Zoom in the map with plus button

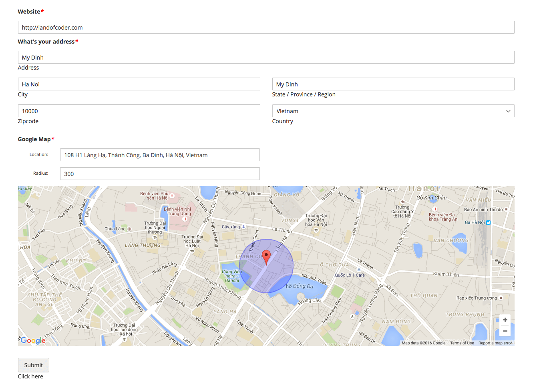505,320
